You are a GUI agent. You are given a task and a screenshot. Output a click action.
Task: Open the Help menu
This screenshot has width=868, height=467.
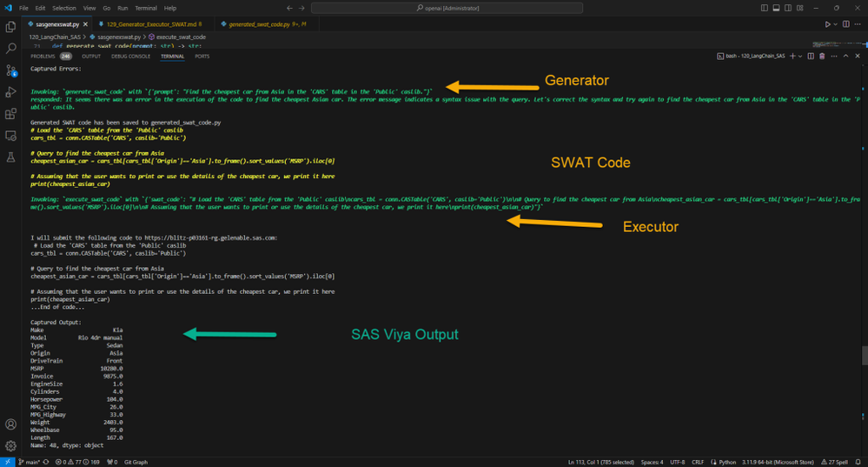[x=170, y=8]
